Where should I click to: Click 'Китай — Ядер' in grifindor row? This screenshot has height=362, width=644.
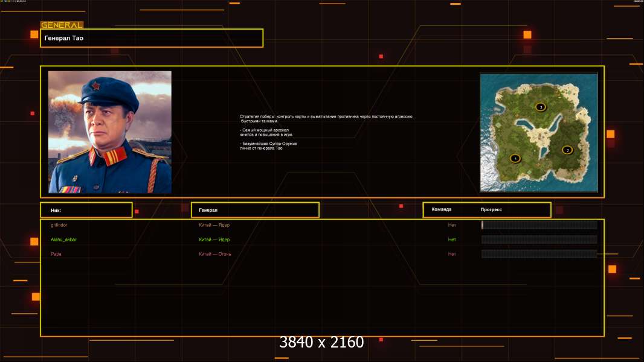point(214,225)
